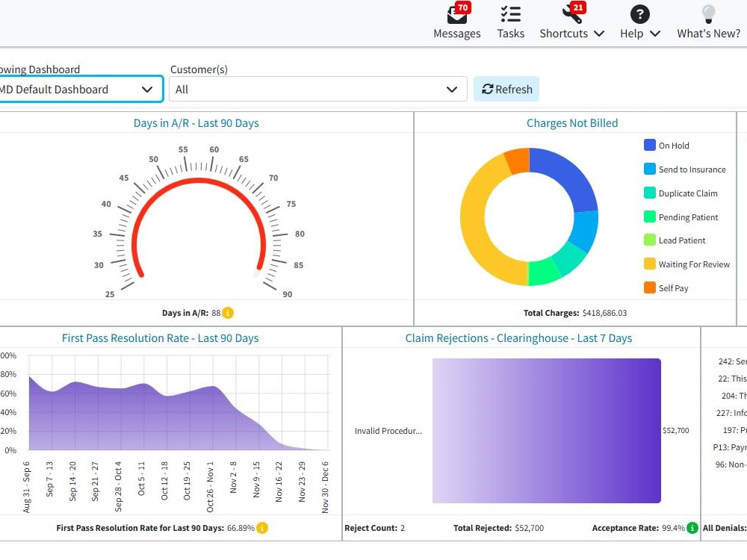Click the purple Invalid Procedure rejection bar

click(x=547, y=431)
